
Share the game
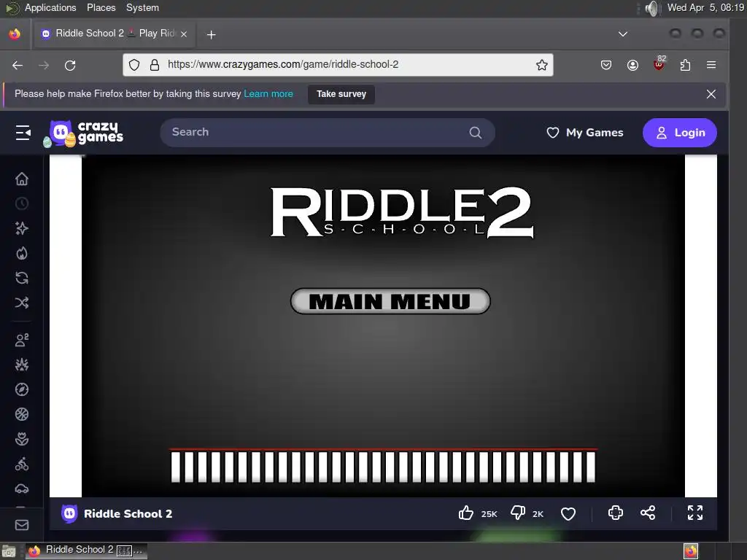click(x=648, y=513)
